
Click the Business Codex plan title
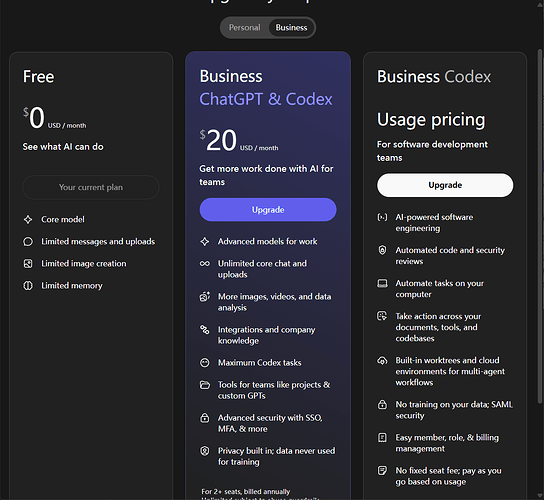[x=434, y=77]
